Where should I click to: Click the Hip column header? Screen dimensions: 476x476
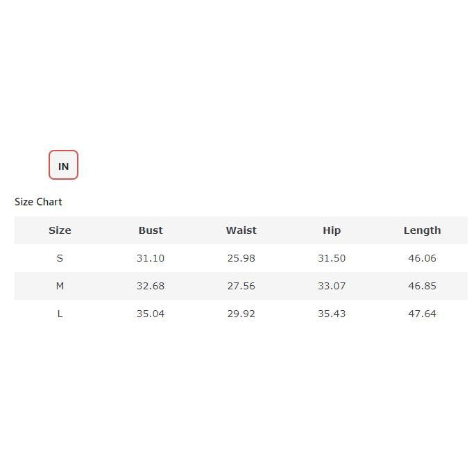click(332, 230)
